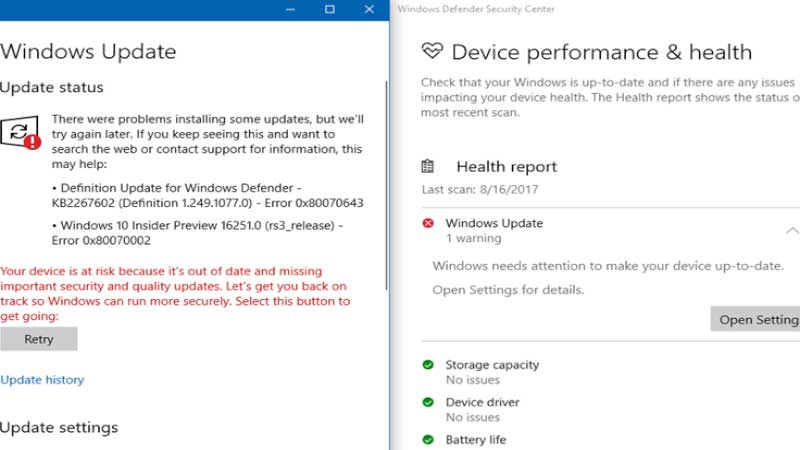Click the Windows Update window scrollbar
The width and height of the screenshot is (800, 450).
click(x=386, y=185)
